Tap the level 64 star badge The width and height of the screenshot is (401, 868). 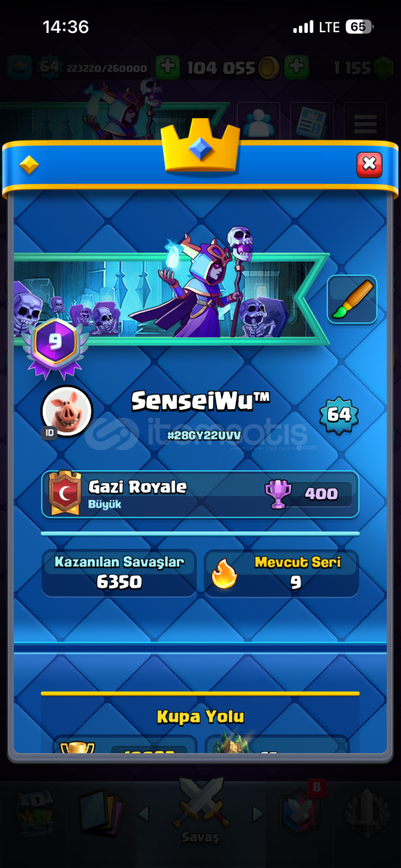point(339,414)
